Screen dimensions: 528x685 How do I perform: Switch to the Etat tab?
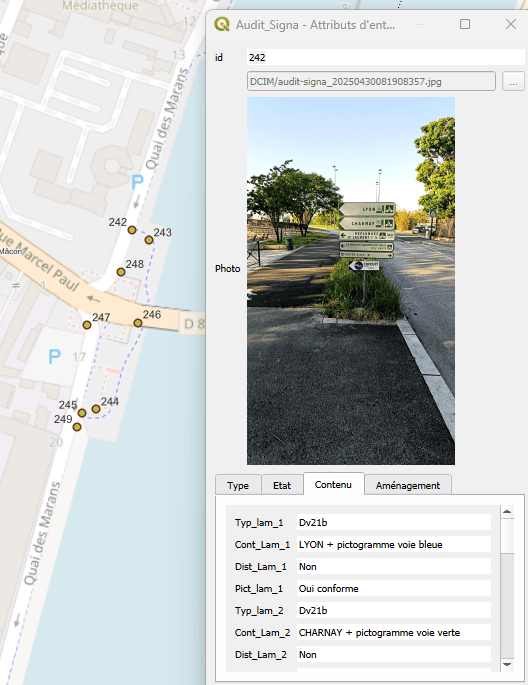[x=282, y=485]
